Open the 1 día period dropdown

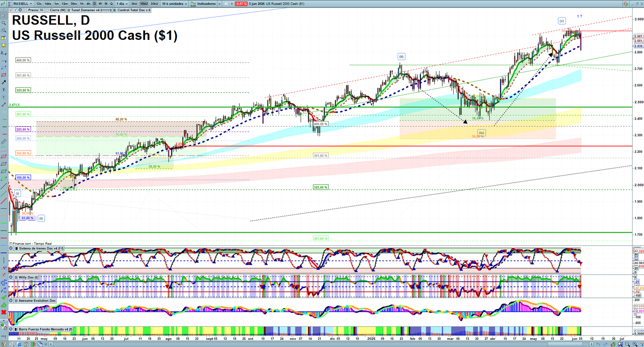tap(122, 4)
